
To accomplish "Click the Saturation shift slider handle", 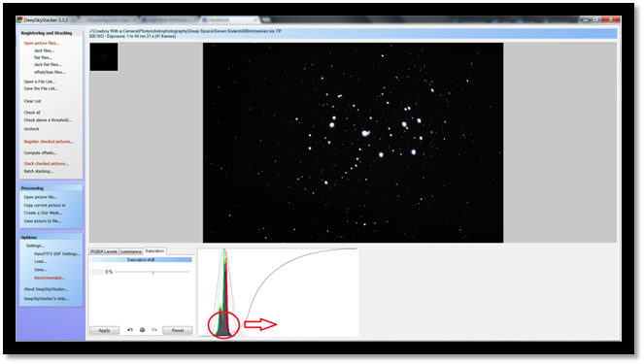I will tap(153, 272).
